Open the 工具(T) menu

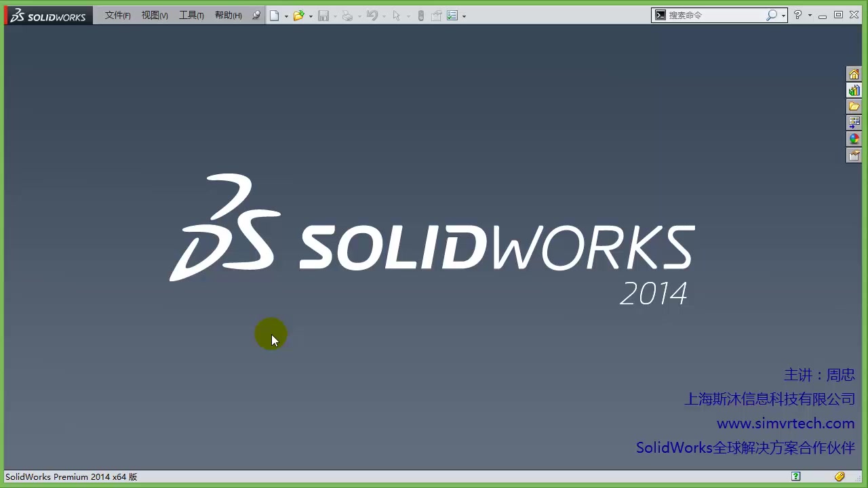(x=191, y=16)
